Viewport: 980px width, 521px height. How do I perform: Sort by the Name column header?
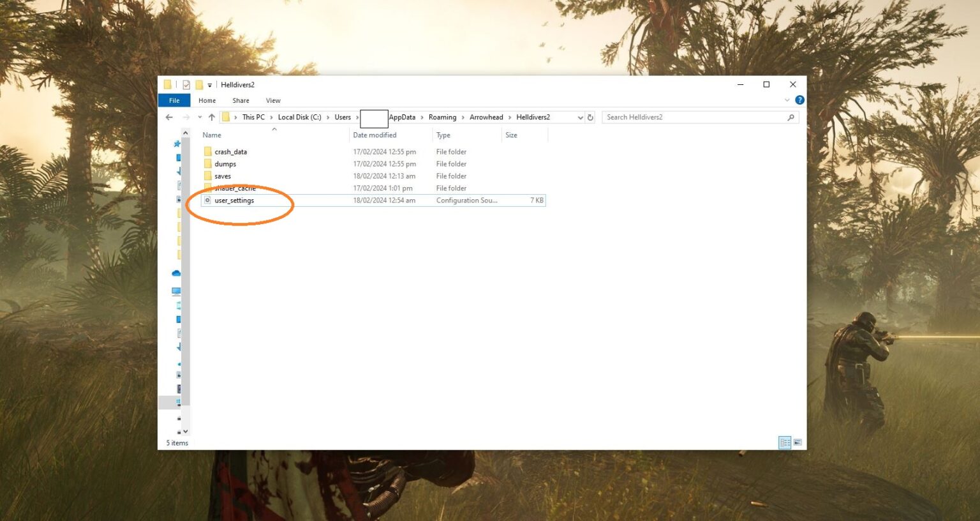tap(212, 135)
